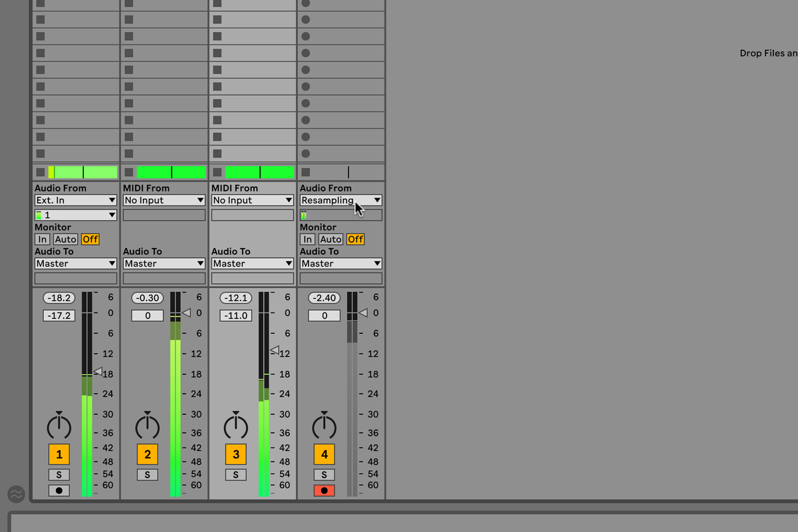Switch track 4 monitoring to Auto
This screenshot has width=798, height=532.
click(331, 239)
